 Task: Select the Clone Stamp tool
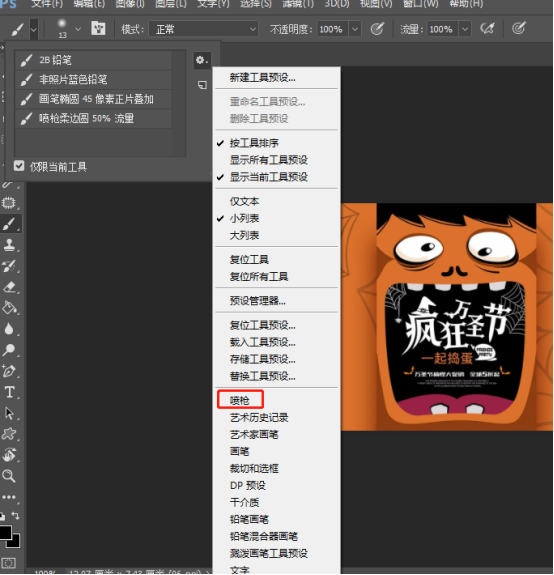[10, 245]
